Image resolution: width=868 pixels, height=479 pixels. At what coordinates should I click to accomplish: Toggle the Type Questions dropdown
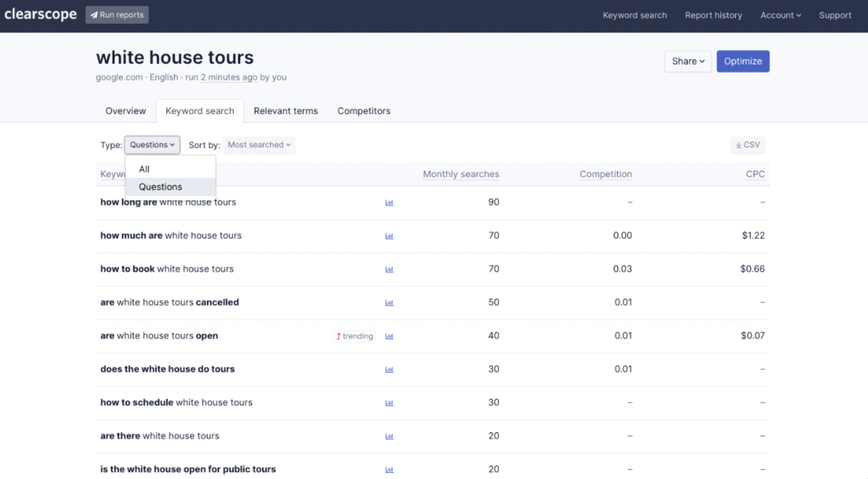tap(152, 145)
